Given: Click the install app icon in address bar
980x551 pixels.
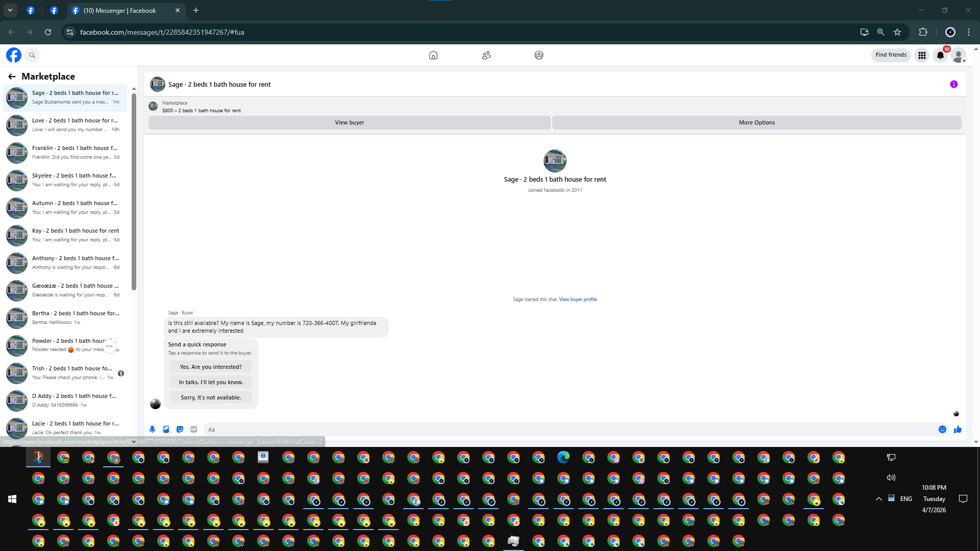Looking at the screenshot, I should coord(864,32).
